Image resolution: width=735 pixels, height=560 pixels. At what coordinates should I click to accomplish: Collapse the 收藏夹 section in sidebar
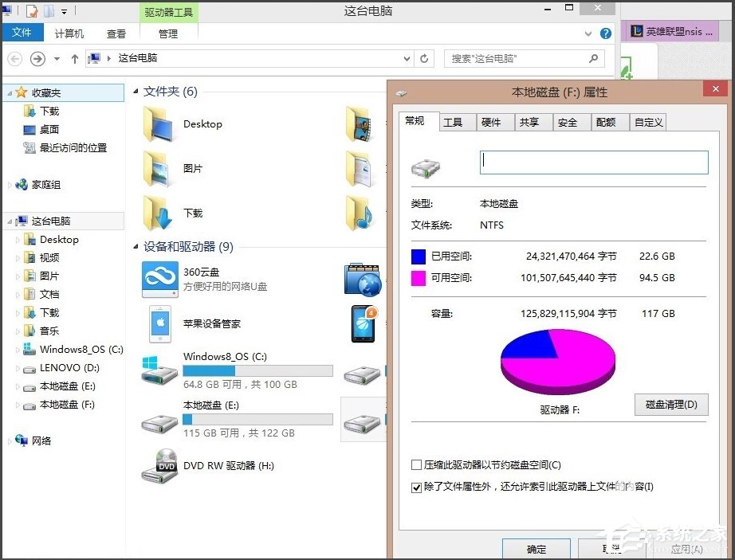click(8, 92)
